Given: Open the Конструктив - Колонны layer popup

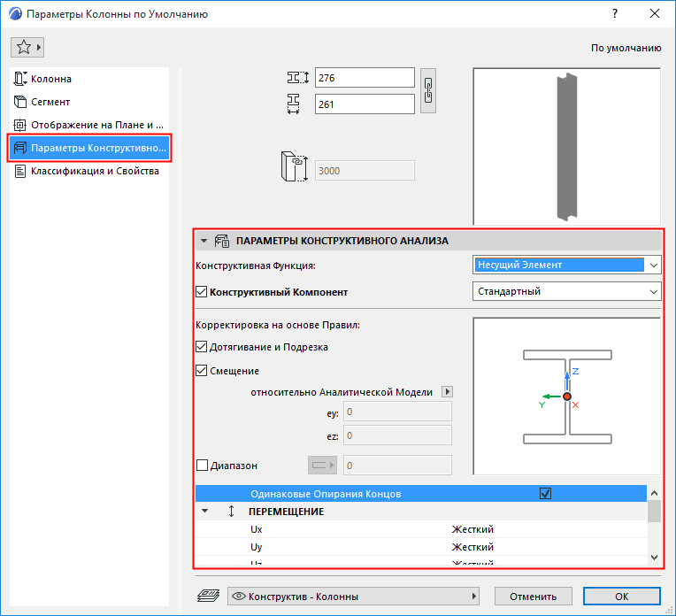Looking at the screenshot, I should coord(353,597).
